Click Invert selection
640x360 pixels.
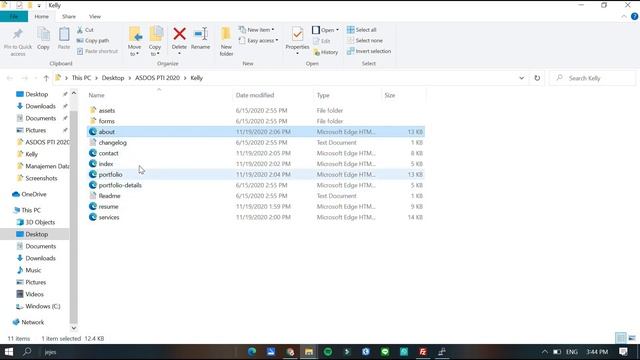point(369,51)
